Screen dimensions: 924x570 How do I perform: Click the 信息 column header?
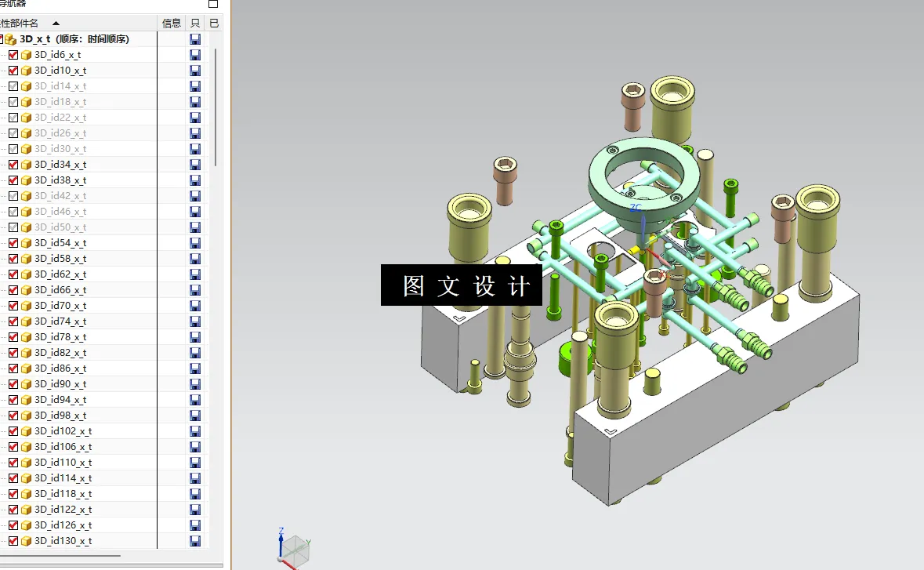click(x=171, y=23)
